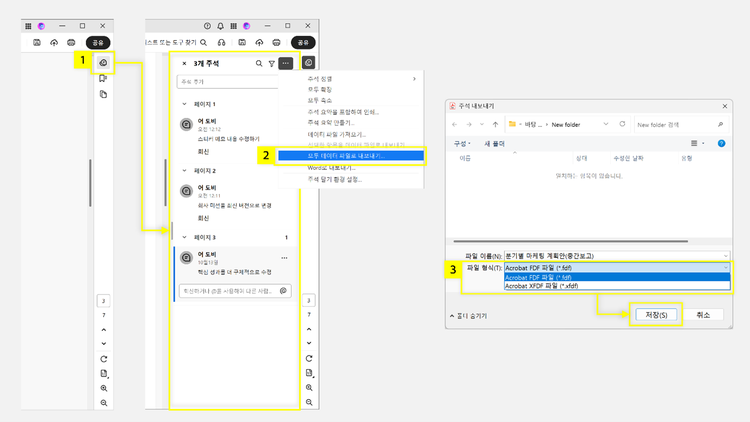Zoom out icon in left window sidebar
Screen dimensions: 750x422
(x=104, y=403)
